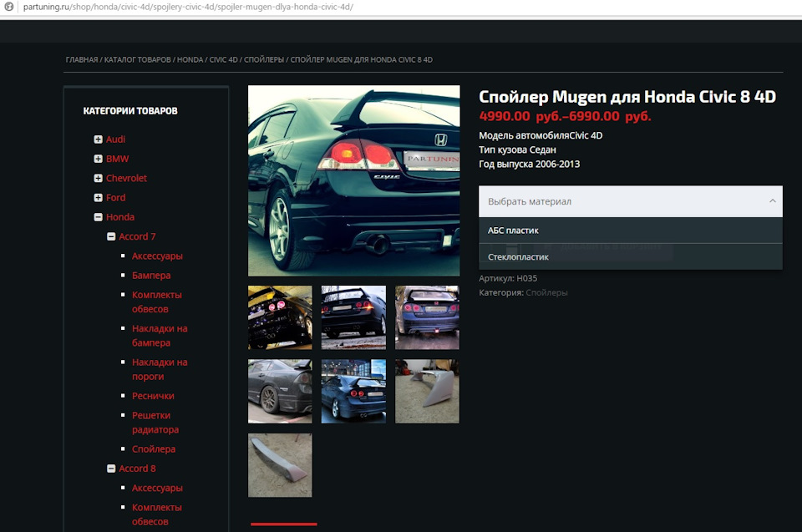Image resolution: width=802 pixels, height=532 pixels.
Task: Go to ГЛАВНАЯ breadcrumb
Action: [x=82, y=60]
